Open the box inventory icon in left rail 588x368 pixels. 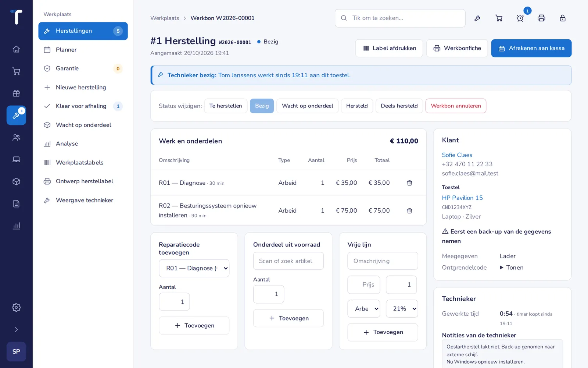pos(16,182)
